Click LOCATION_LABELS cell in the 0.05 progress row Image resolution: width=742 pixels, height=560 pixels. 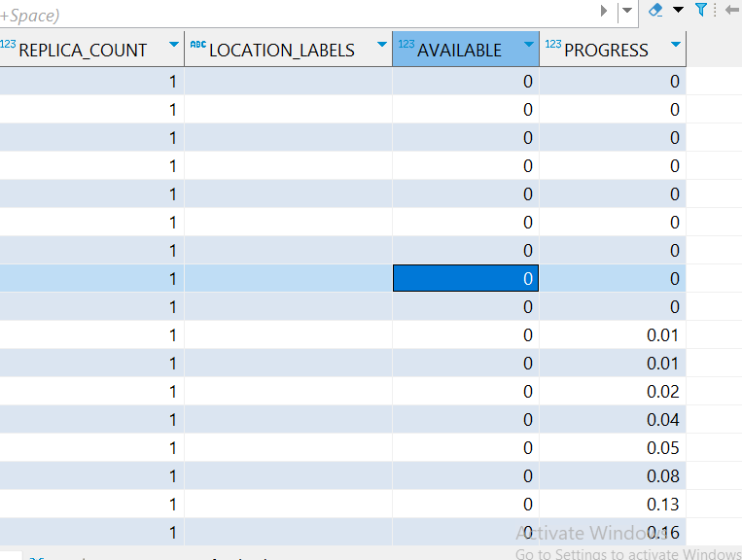click(288, 447)
